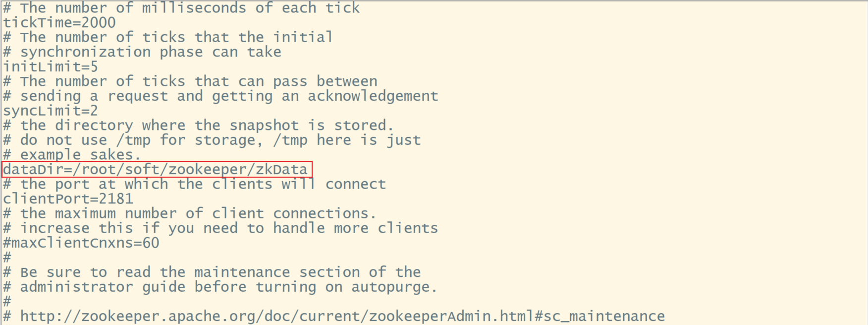Click the highlighted dataDir path line
The height and width of the screenshot is (325, 868).
pyautogui.click(x=156, y=170)
